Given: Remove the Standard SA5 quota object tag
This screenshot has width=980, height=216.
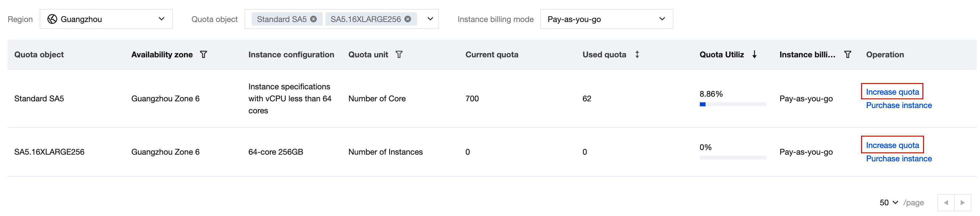Looking at the screenshot, I should (x=313, y=19).
